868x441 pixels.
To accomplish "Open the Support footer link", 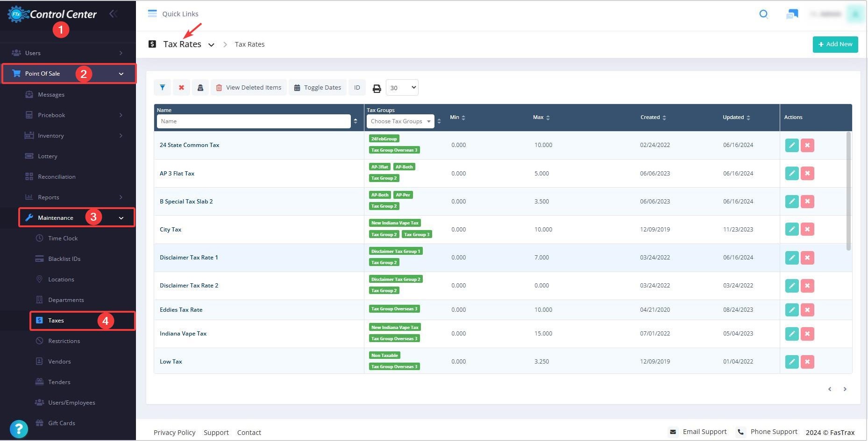I will point(216,433).
